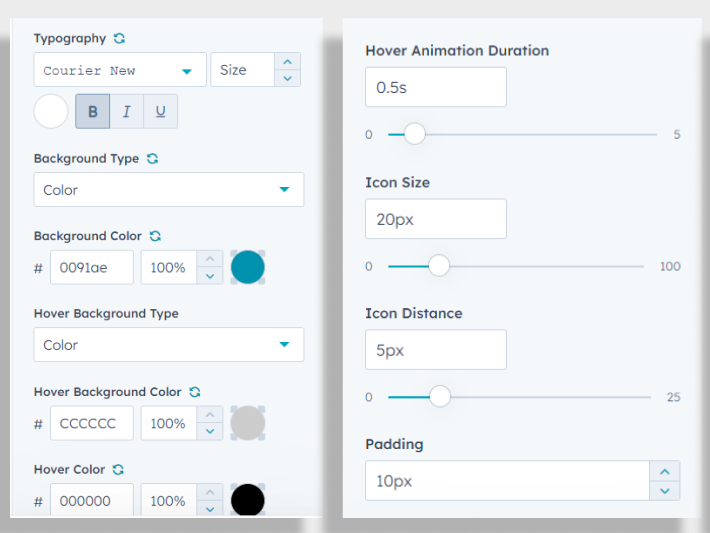Reset the Background Color setting
Viewport: 710px width, 533px height.
tap(155, 236)
